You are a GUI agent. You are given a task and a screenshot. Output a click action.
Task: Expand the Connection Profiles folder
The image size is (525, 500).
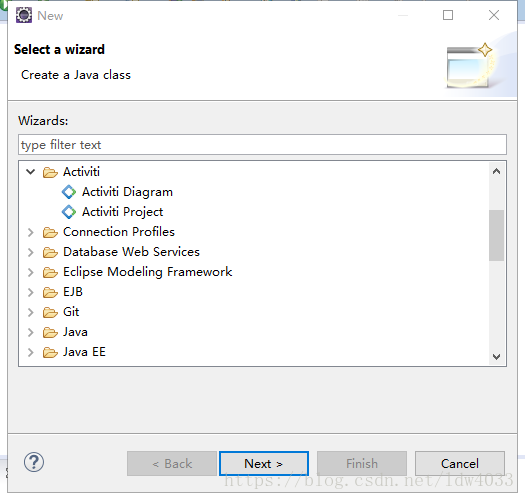tap(30, 232)
